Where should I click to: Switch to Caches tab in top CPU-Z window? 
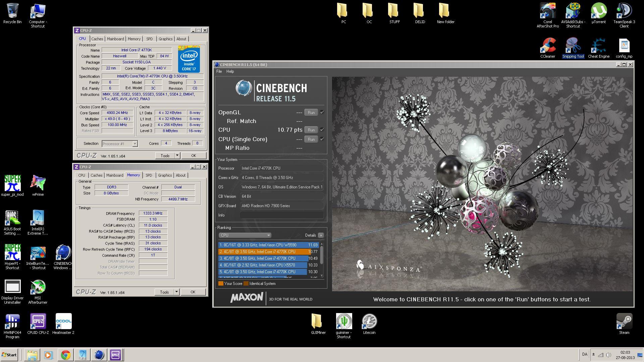coord(97,39)
